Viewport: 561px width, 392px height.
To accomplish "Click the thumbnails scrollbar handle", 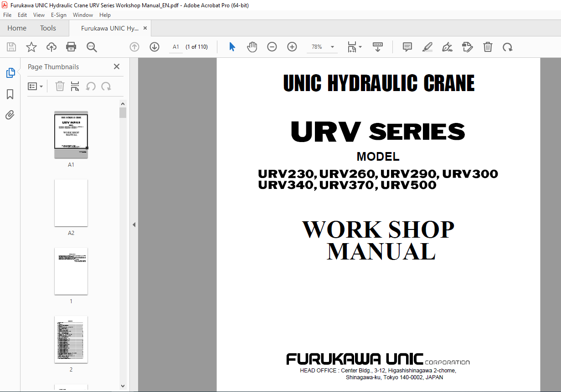I will 123,113.
